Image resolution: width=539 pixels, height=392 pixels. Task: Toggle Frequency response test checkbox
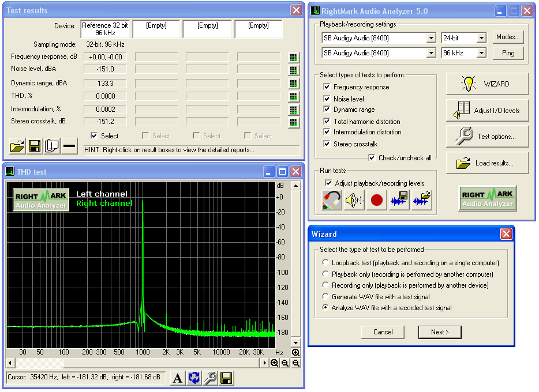(x=327, y=87)
